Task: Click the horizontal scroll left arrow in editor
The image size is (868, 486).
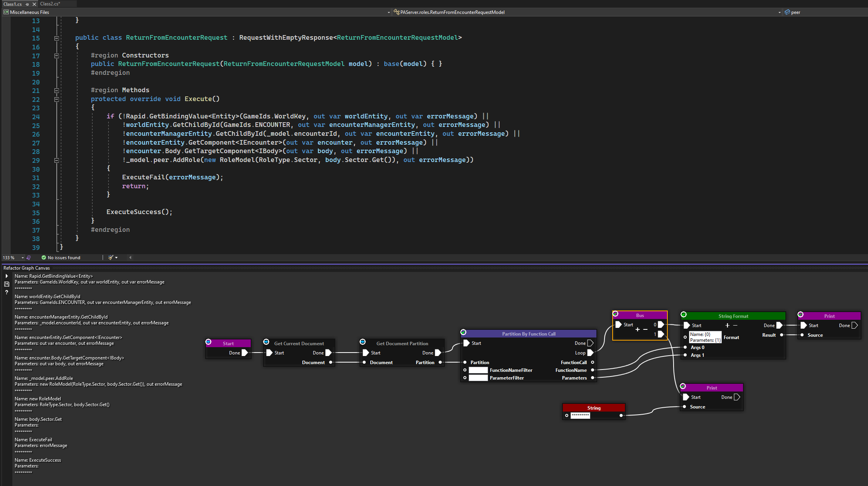Action: coord(130,258)
